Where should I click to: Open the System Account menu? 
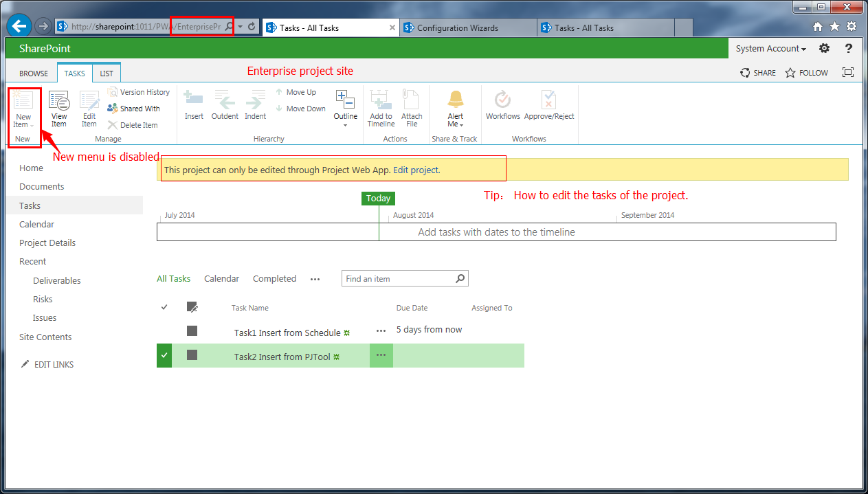point(770,49)
